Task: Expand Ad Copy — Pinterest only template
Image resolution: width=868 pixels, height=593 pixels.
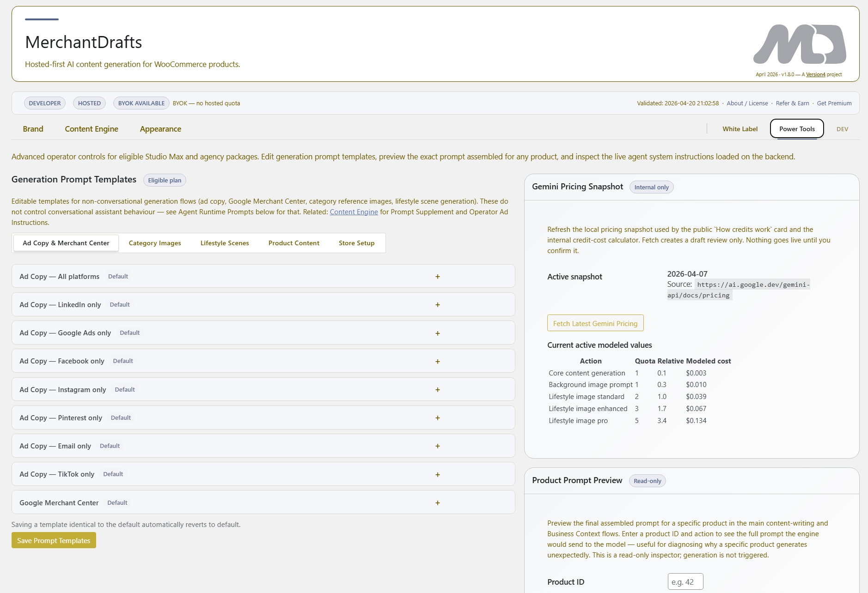Action: (x=263, y=418)
